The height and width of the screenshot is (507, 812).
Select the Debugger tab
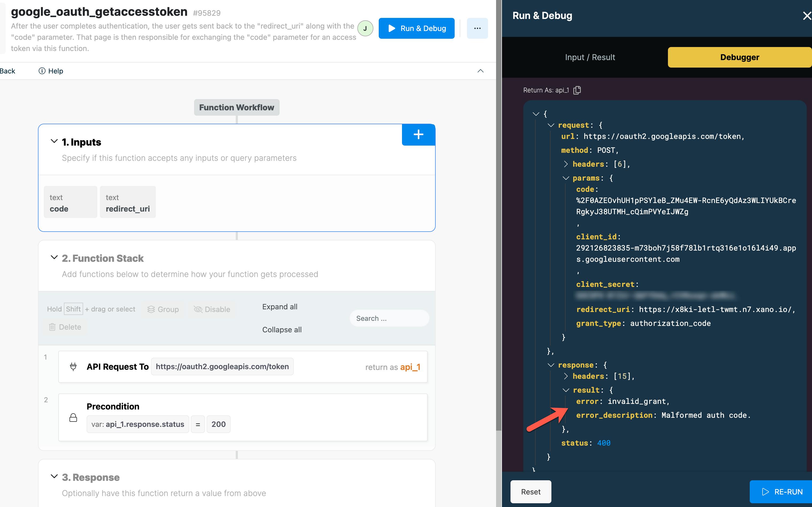pyautogui.click(x=739, y=57)
